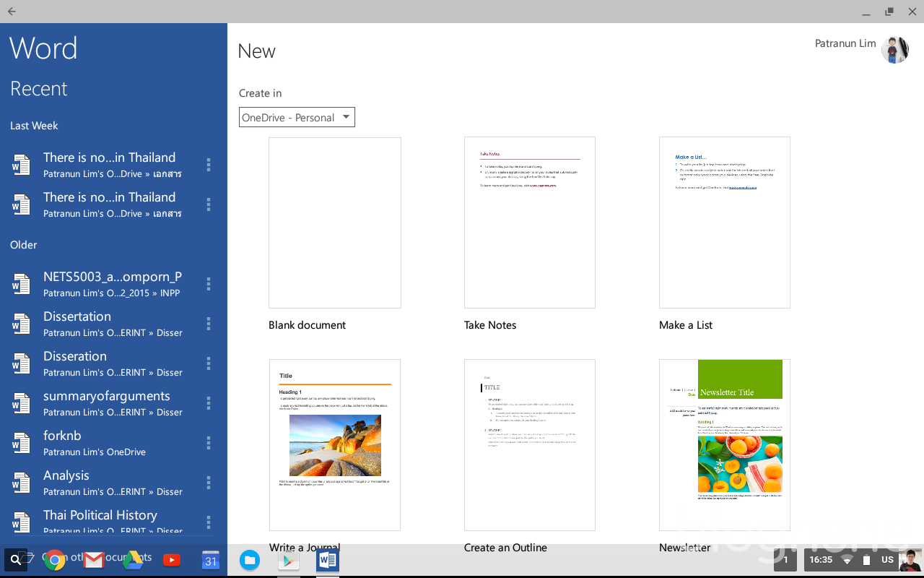
Task: Click Word icon beside Thai Political History
Action: click(x=21, y=522)
